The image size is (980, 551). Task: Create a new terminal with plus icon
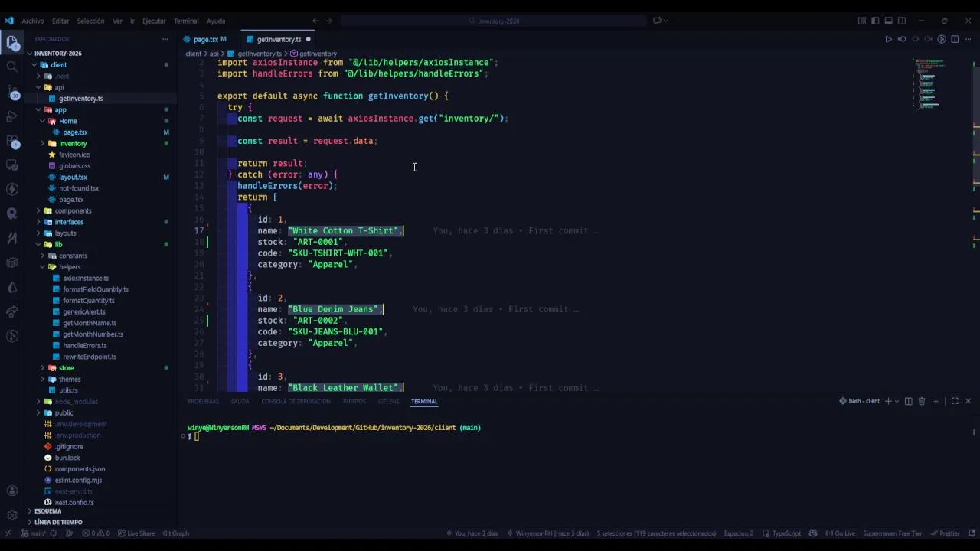[888, 401]
